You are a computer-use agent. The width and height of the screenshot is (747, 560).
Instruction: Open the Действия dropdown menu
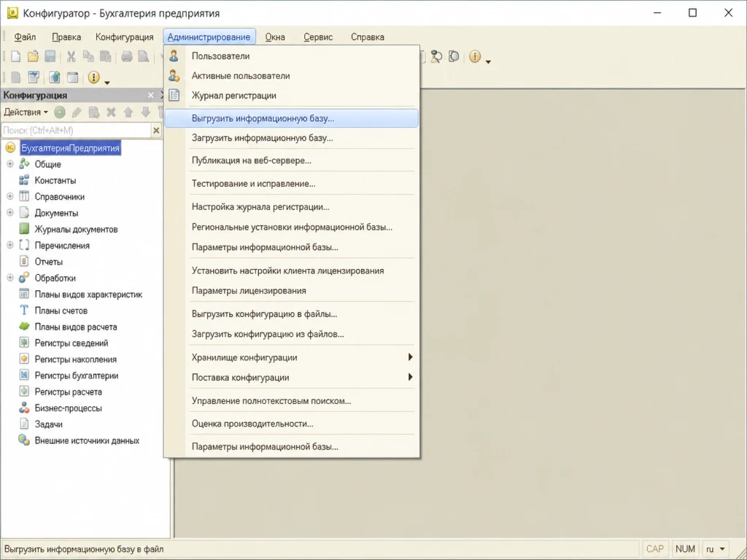(x=26, y=112)
